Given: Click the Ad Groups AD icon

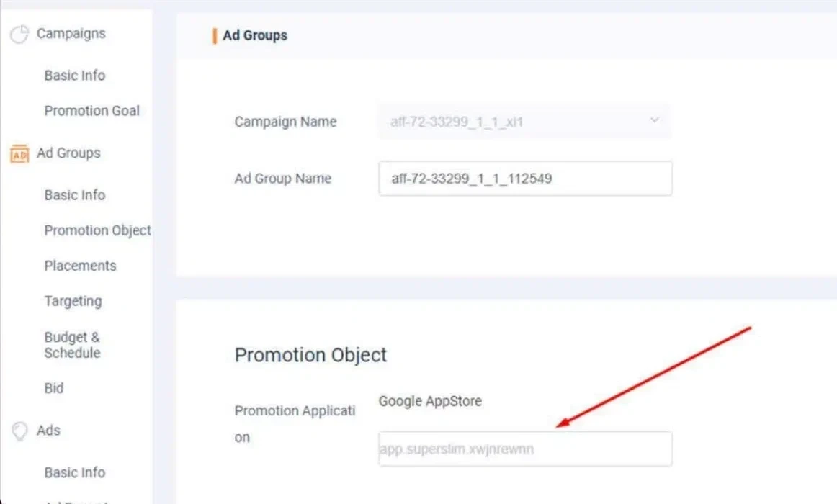Looking at the screenshot, I should [x=19, y=153].
